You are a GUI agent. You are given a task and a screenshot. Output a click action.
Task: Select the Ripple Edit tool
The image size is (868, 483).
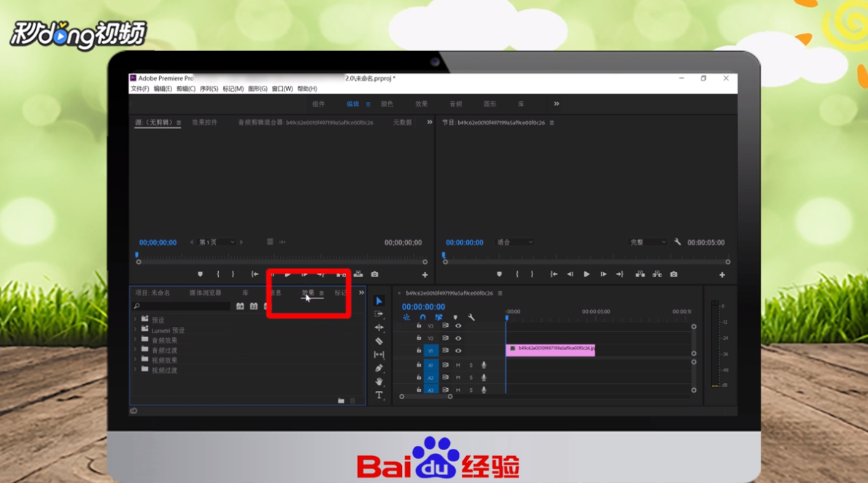[x=379, y=328]
